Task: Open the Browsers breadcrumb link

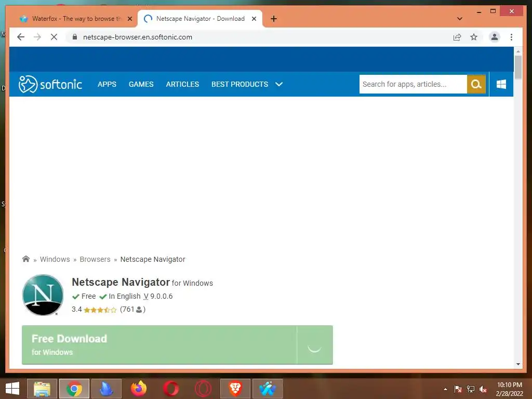Action: tap(95, 259)
